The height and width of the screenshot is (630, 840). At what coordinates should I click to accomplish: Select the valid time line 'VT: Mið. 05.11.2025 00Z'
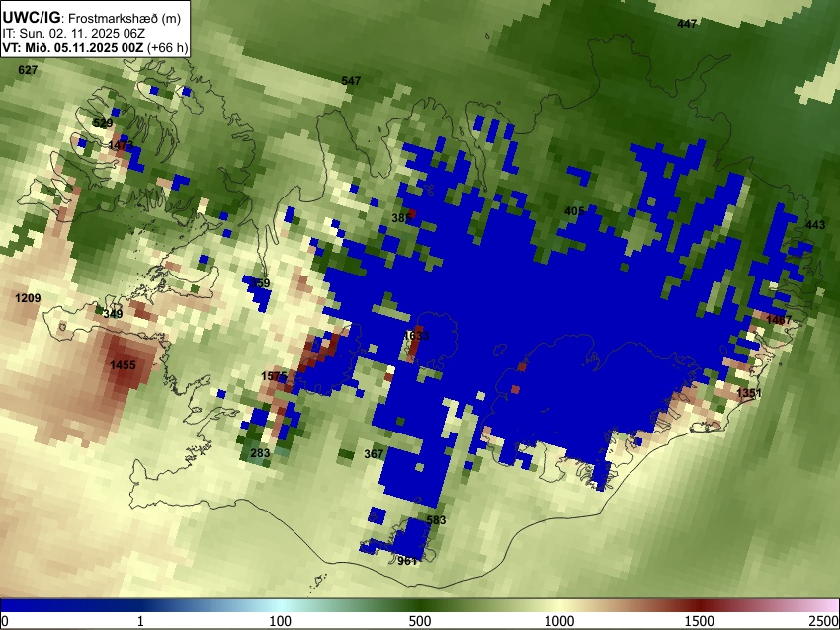click(73, 47)
